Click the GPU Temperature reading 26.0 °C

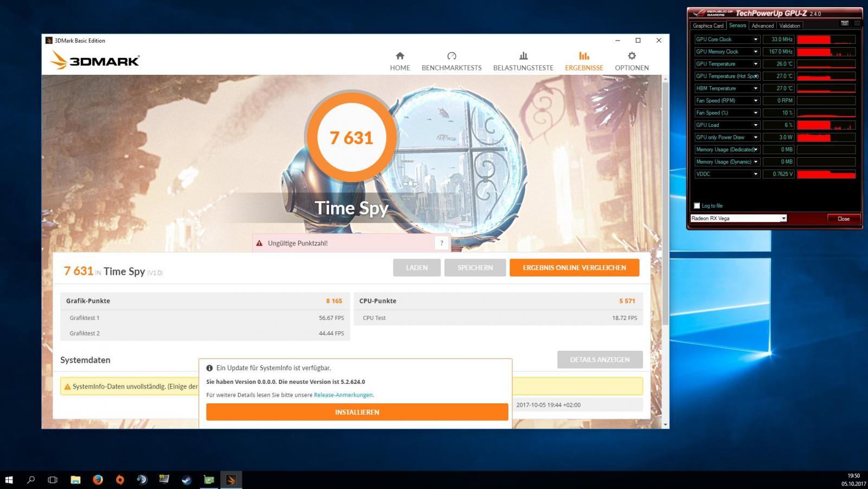(778, 64)
